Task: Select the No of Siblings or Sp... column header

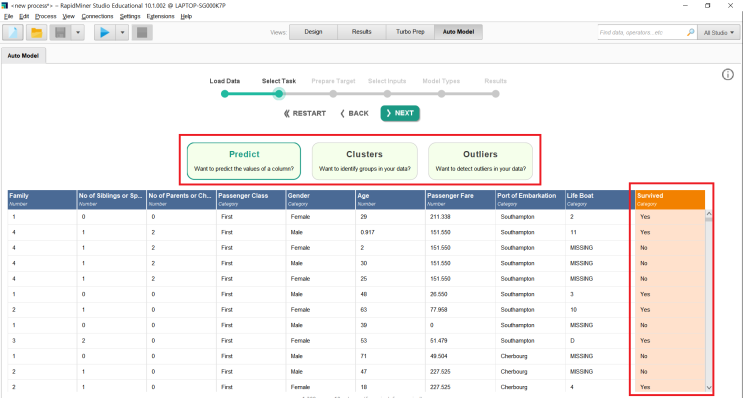Action: click(x=111, y=199)
